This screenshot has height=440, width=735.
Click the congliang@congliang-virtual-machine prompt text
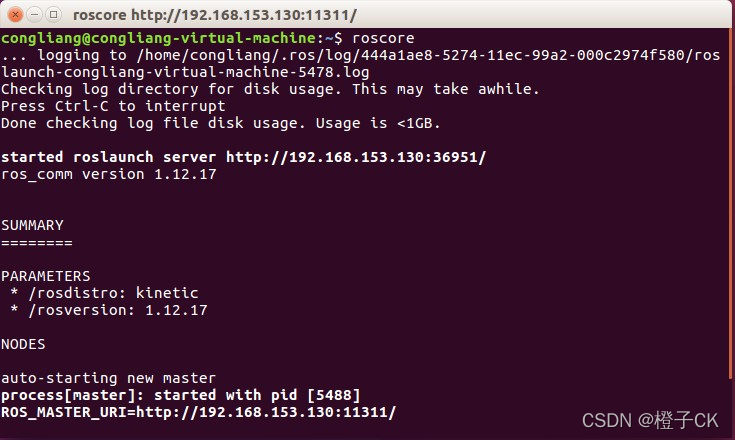(158, 38)
